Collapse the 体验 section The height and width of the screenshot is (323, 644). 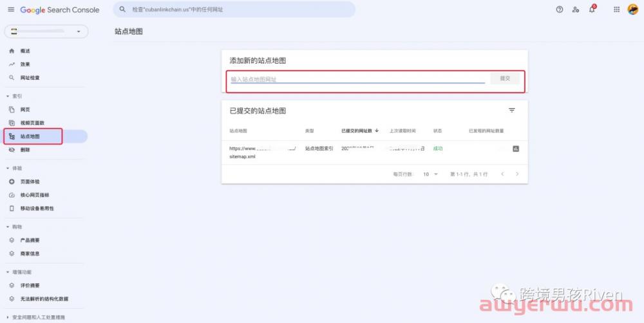(8, 168)
